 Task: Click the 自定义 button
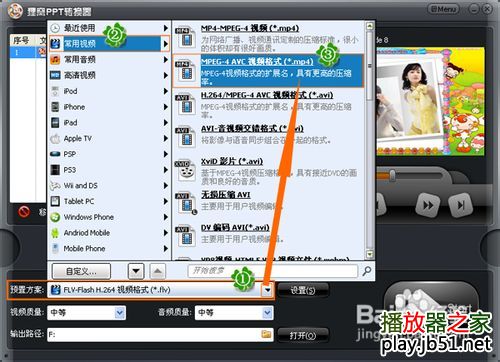point(81,271)
